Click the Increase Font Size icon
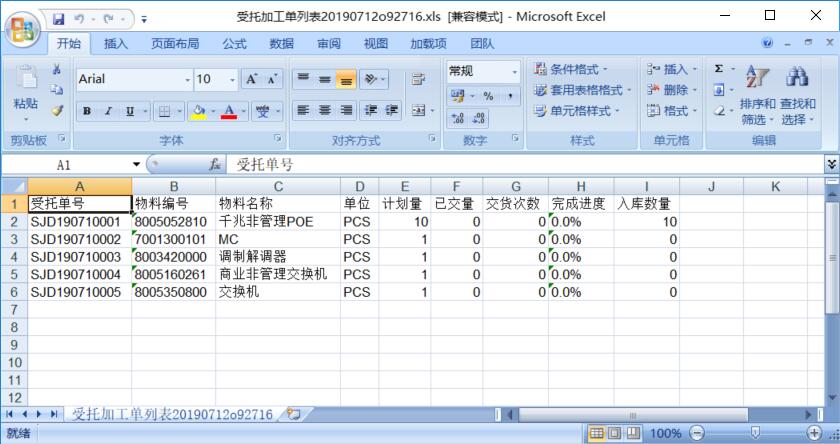 pos(252,79)
